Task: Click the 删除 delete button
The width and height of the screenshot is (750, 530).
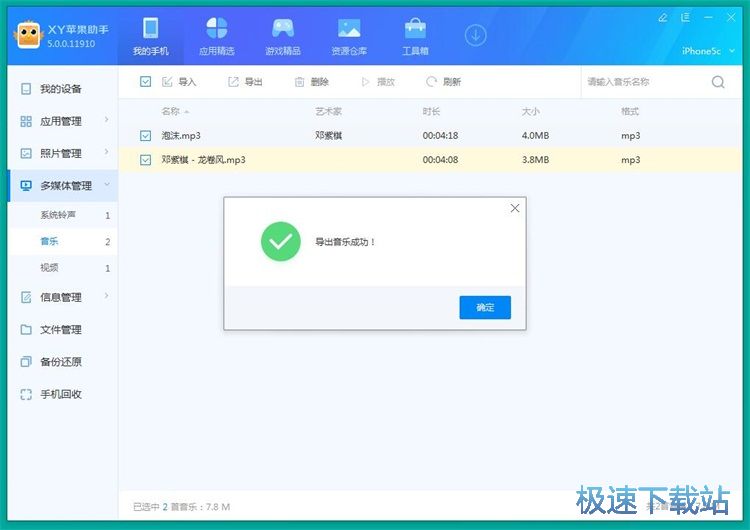Action: point(311,82)
